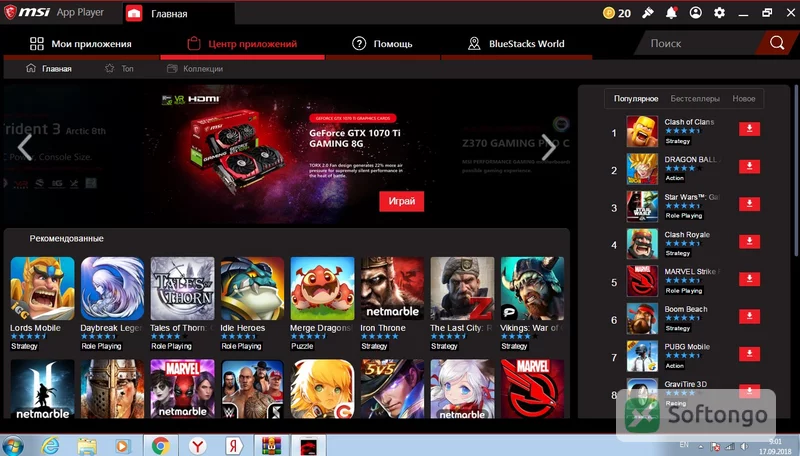Screen dimensions: 800x456
Task: Open PUBG Mobile icon in popular list
Action: pyautogui.click(x=642, y=356)
